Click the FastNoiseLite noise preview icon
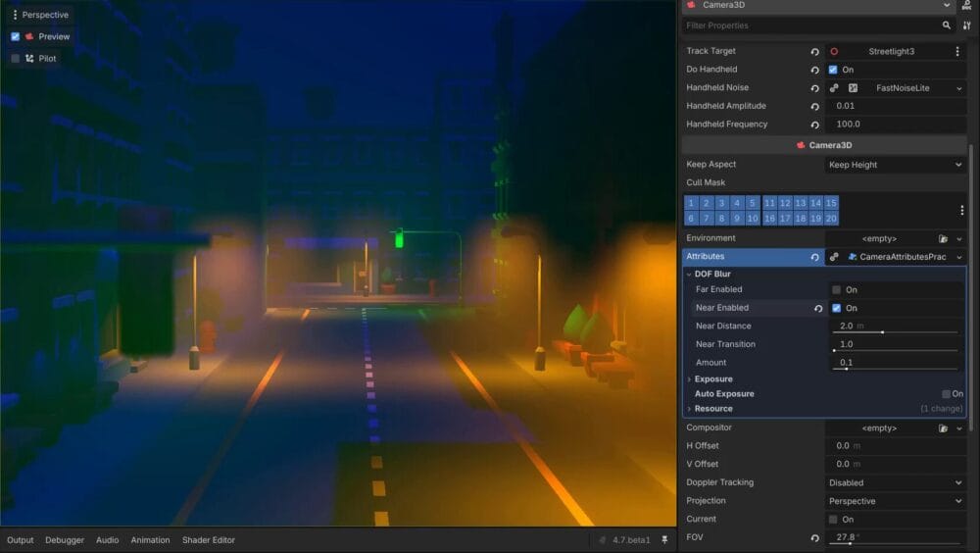Screen dimensions: 980x553 (854, 88)
